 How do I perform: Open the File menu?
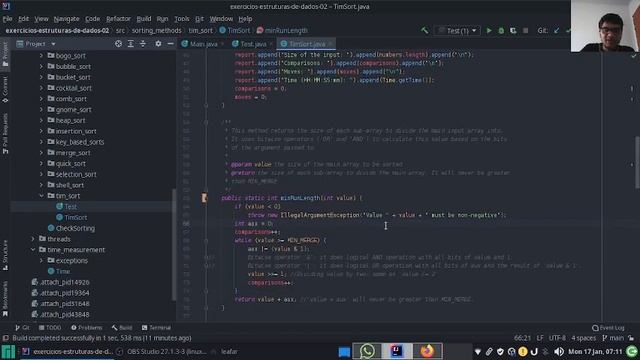[x=7, y=19]
